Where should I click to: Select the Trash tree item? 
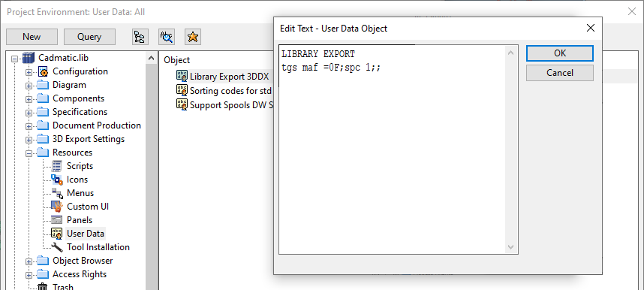point(63,286)
